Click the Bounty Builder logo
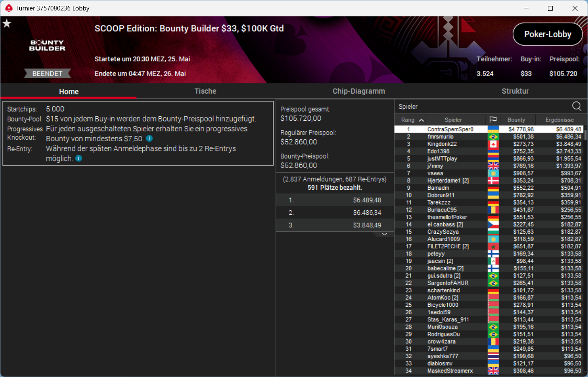588x377 pixels. (x=47, y=45)
